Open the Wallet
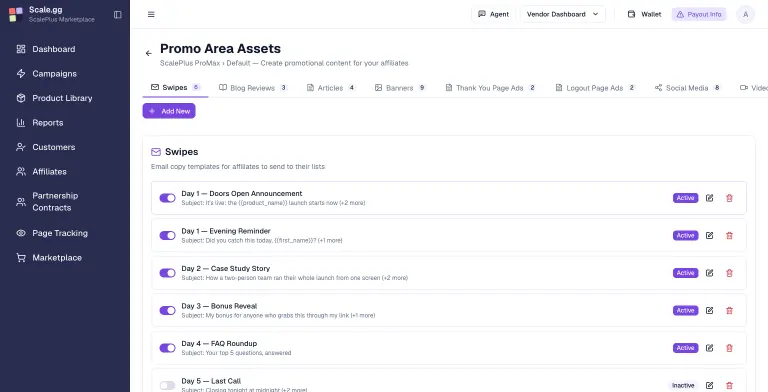Viewport: 768px width, 392px height. [x=645, y=14]
